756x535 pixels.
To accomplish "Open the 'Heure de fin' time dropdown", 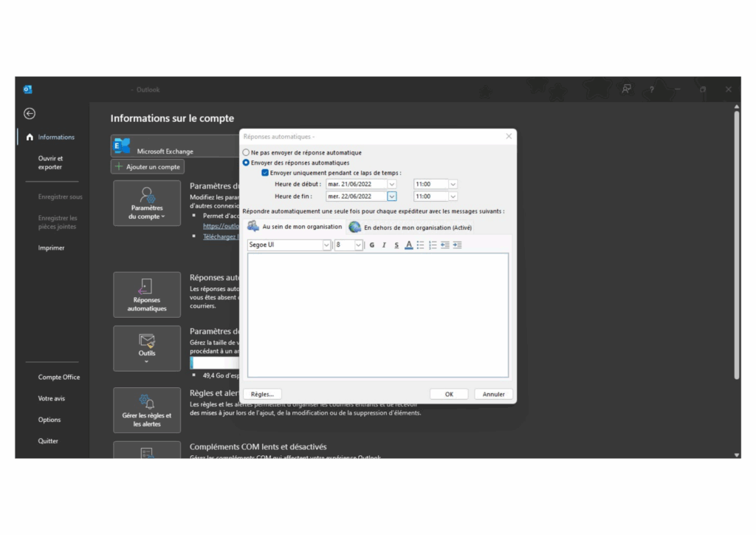I will pyautogui.click(x=453, y=197).
